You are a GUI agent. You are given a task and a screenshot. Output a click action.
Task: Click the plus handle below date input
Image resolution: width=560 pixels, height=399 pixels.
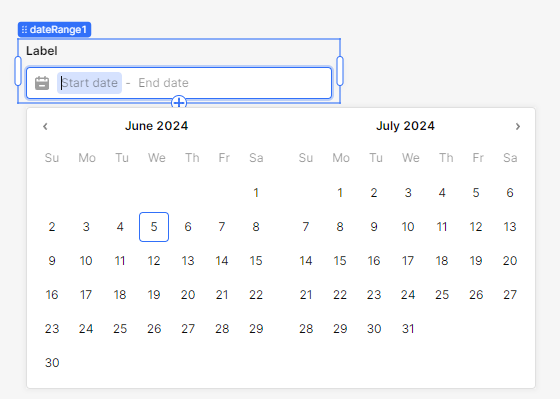[179, 103]
